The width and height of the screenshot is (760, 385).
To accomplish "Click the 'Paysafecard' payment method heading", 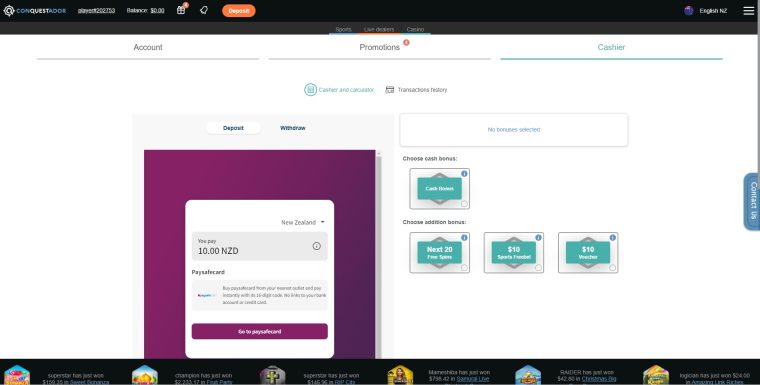I will coord(208,272).
